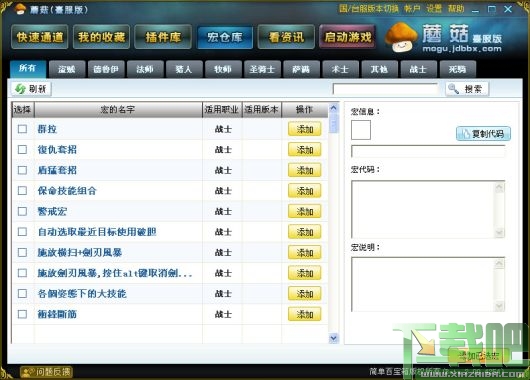The width and height of the screenshot is (530, 380).
Task: Select the 盾猛套招 checkbox
Action: [22, 170]
